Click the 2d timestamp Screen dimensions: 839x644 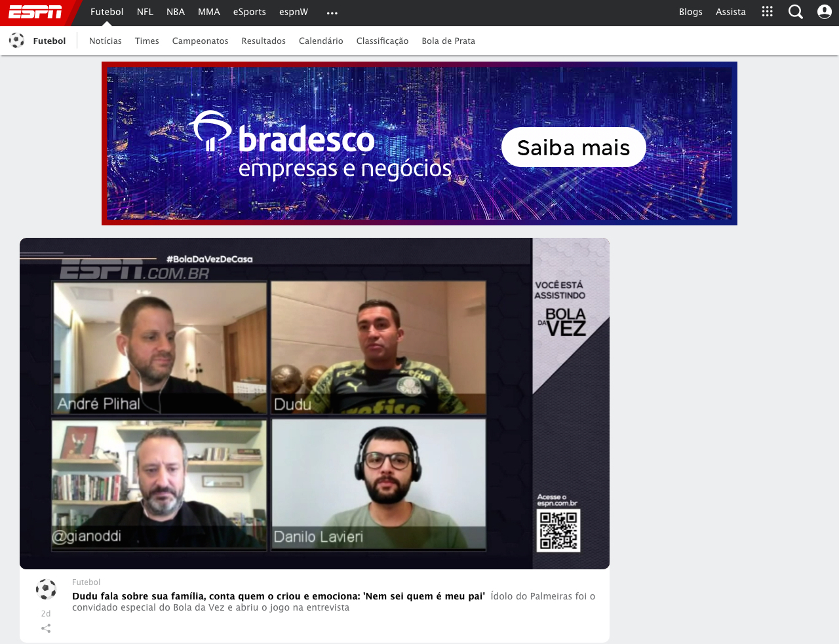click(x=46, y=614)
